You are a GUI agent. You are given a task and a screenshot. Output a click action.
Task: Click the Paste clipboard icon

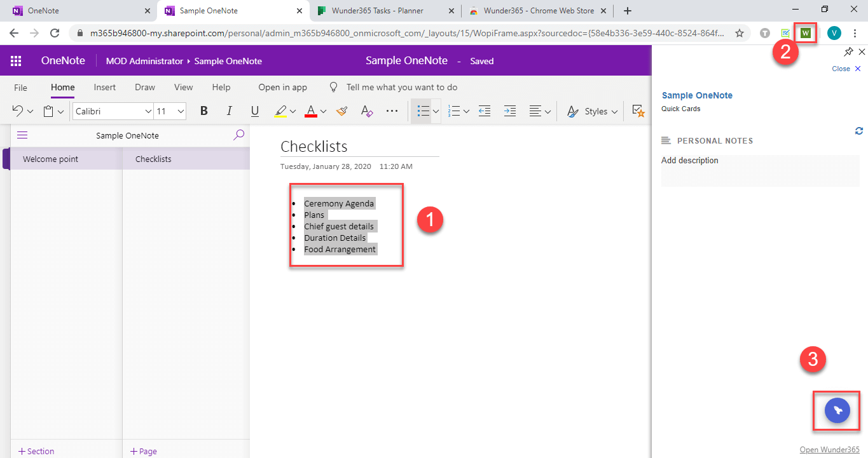coord(48,111)
